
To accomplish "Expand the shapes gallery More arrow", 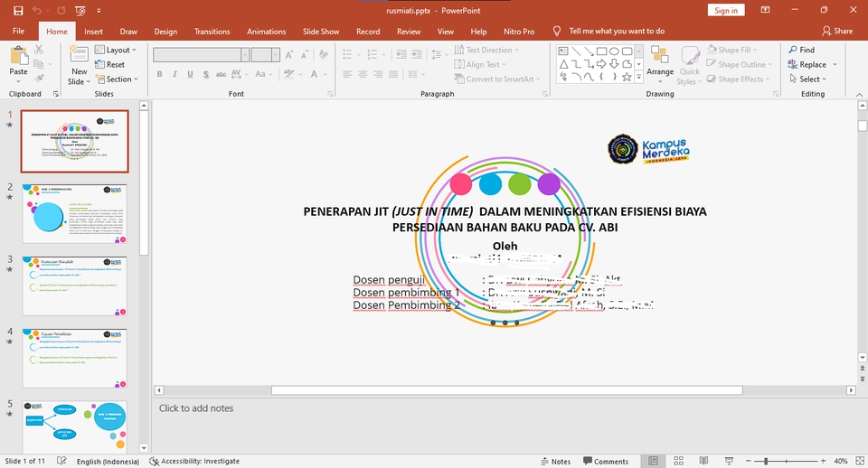I will click(x=639, y=78).
